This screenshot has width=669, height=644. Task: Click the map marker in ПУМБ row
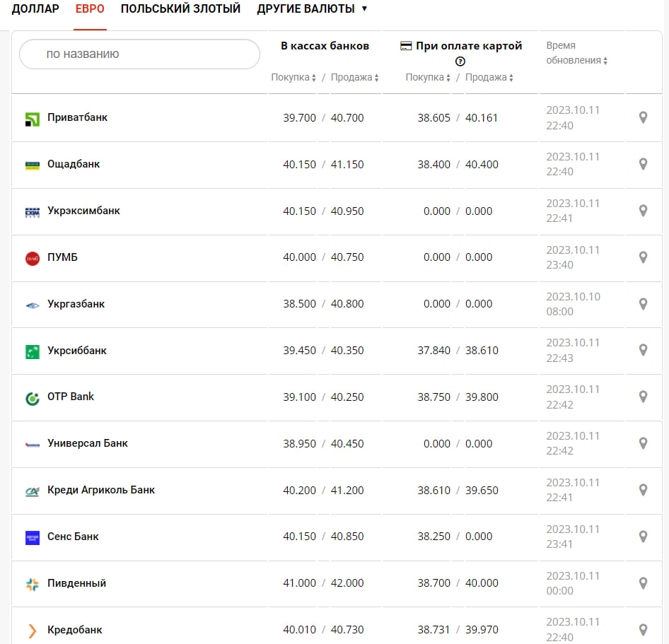(x=643, y=257)
